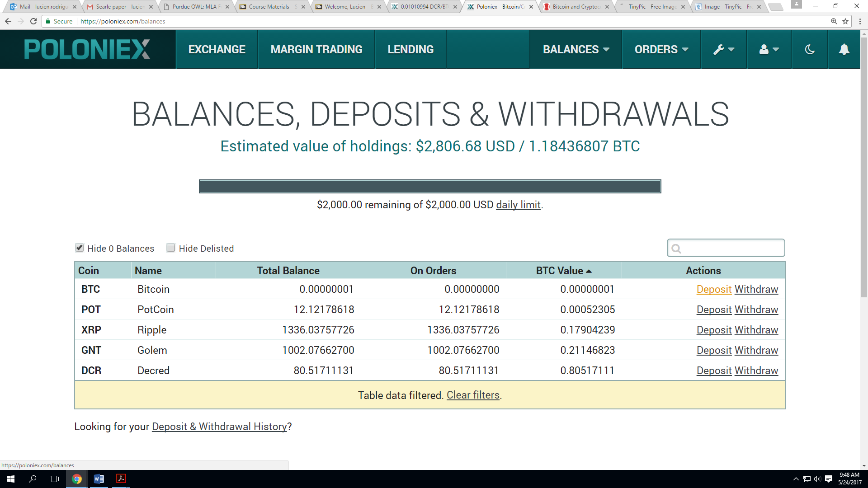The width and height of the screenshot is (868, 488).
Task: Switch to the TinyPic Free Image tab
Action: click(x=652, y=7)
